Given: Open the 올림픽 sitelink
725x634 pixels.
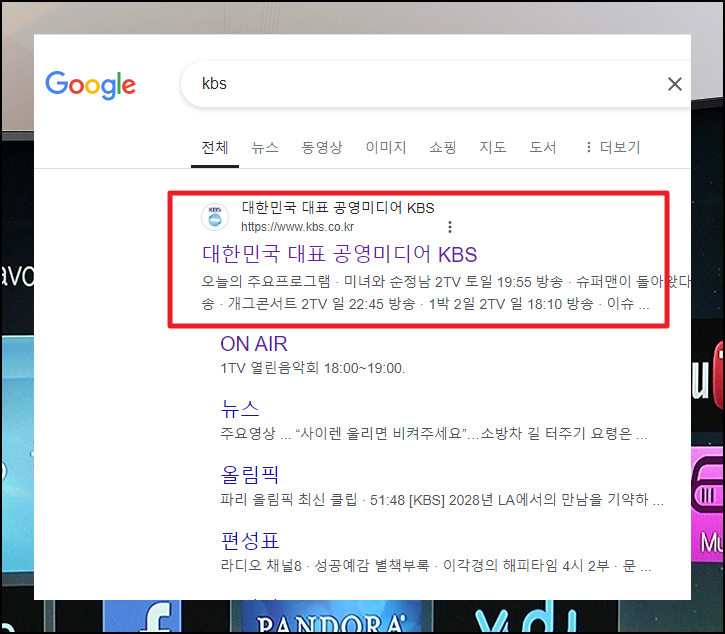Looking at the screenshot, I should [250, 474].
